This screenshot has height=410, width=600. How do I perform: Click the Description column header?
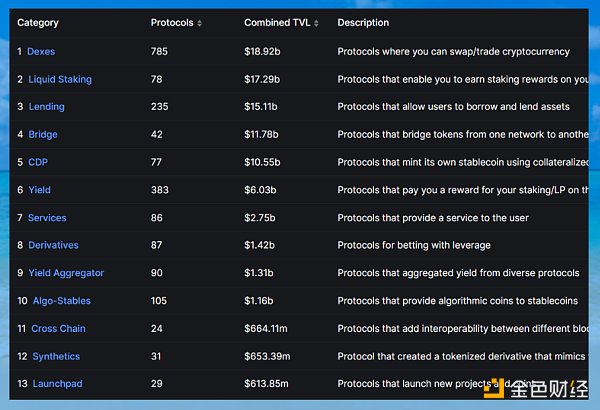(x=363, y=23)
